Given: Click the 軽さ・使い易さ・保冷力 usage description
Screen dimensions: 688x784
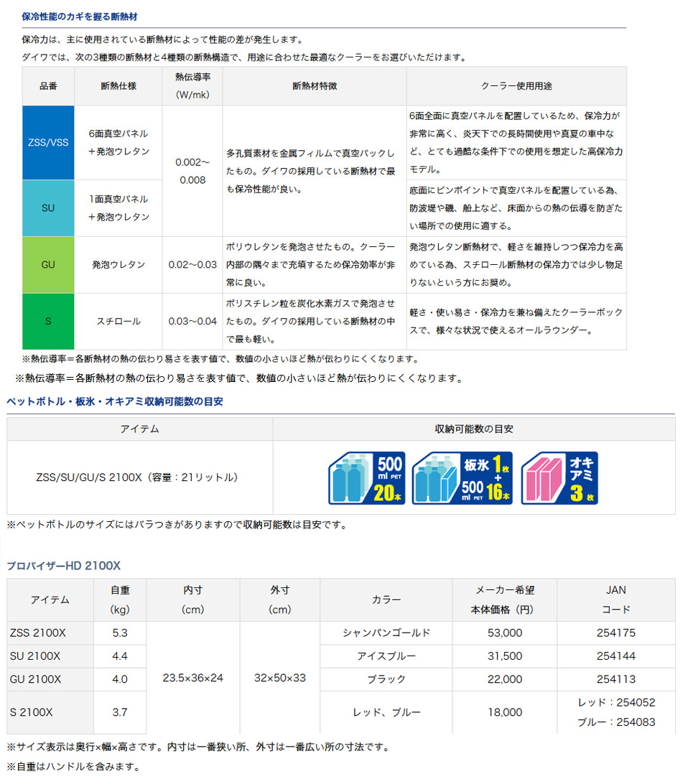Looking at the screenshot, I should tap(516, 321).
